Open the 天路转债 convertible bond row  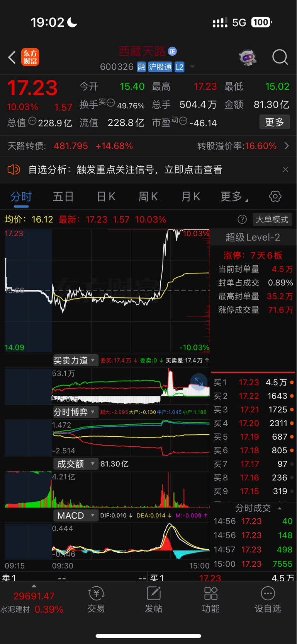(148, 146)
